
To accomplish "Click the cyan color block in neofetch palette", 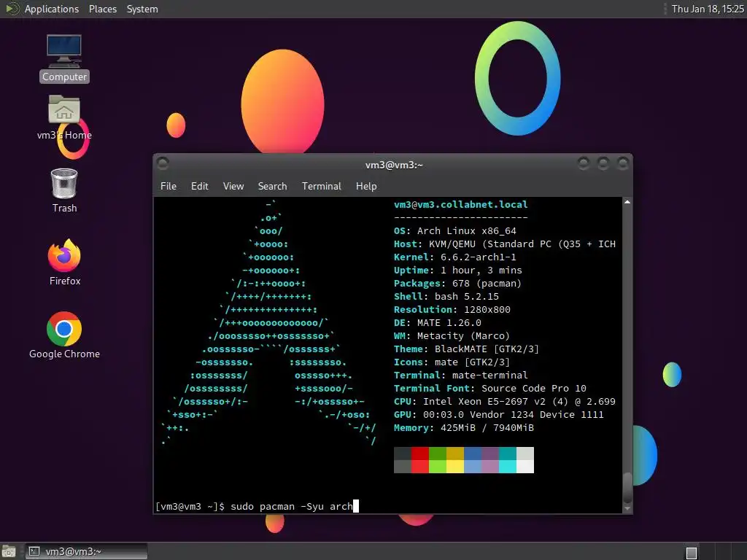I will coord(508,460).
